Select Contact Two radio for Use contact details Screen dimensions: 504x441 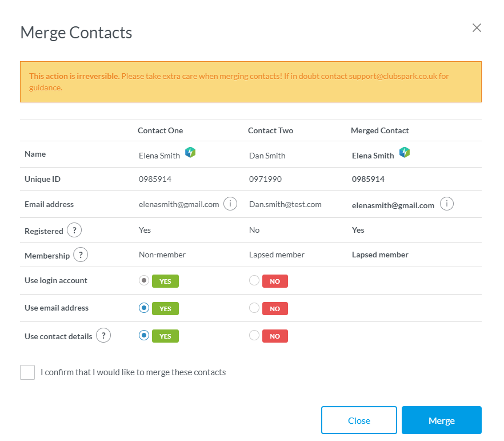[254, 336]
